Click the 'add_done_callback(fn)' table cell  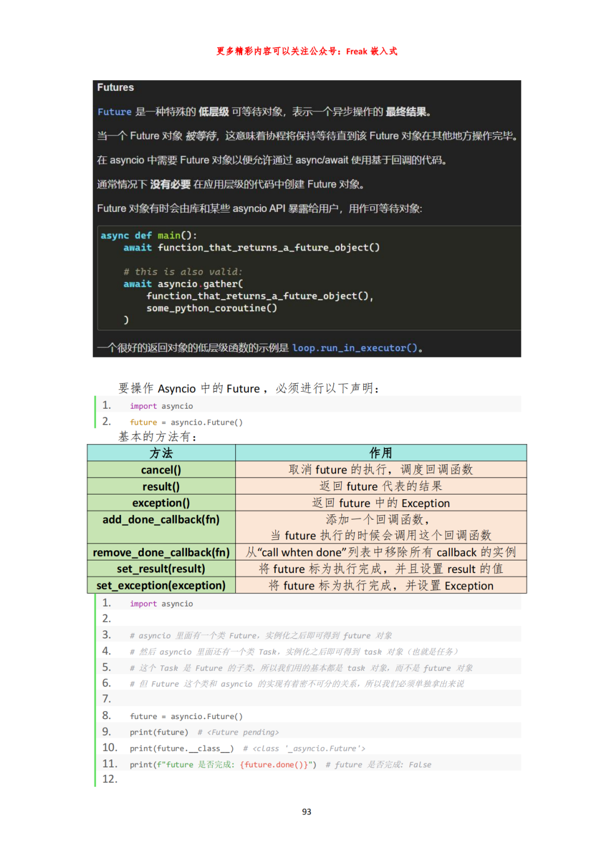point(161,520)
